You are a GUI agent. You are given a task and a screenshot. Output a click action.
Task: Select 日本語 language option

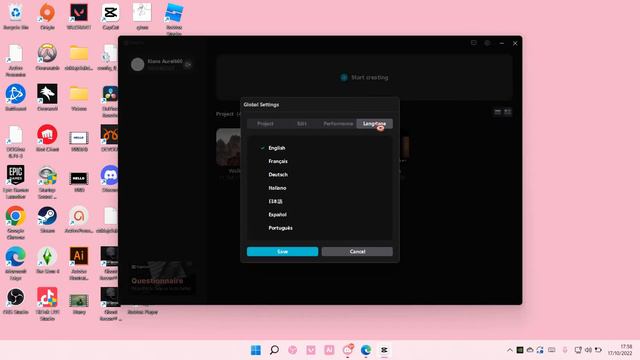click(x=276, y=201)
